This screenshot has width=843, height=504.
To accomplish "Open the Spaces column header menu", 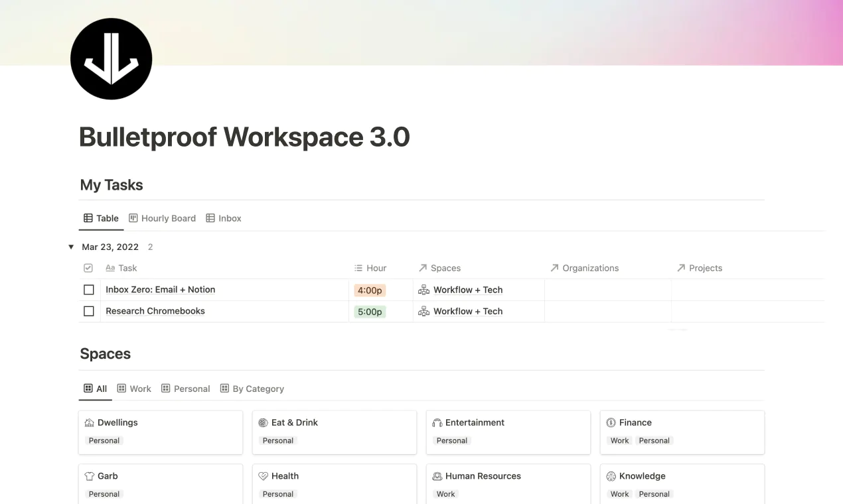I will [439, 268].
